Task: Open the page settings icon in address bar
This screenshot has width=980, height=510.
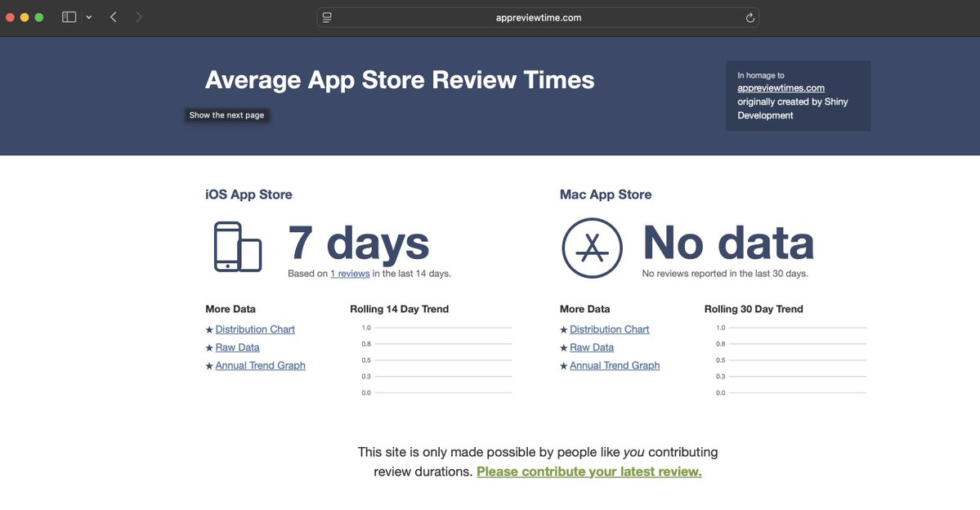Action: (x=327, y=17)
